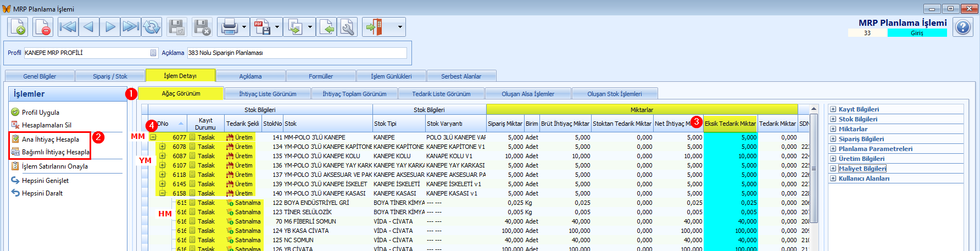Focus the Açıklama text field
The image size is (980, 251).
297,53
